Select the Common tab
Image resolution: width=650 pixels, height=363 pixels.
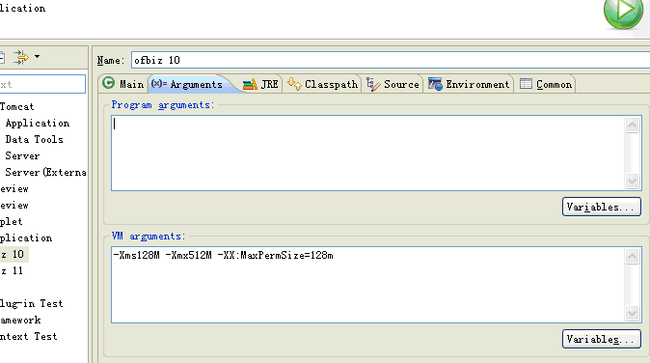point(546,84)
